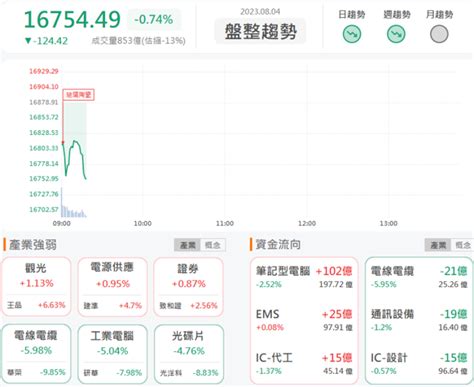The height and width of the screenshot is (387, 474).
Task: Click the 盤整趨勢 trend status badge
Action: click(260, 31)
